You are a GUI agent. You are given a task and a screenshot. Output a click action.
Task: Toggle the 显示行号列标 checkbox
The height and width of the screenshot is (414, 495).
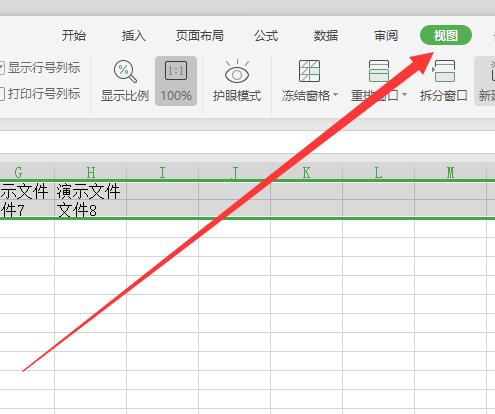click(x=1, y=68)
